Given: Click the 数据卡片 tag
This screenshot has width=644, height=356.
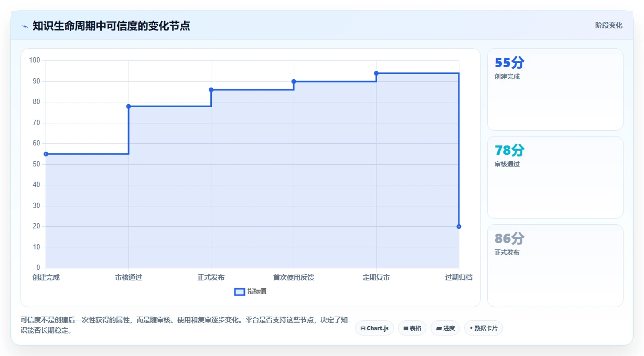Looking at the screenshot, I should pos(484,328).
